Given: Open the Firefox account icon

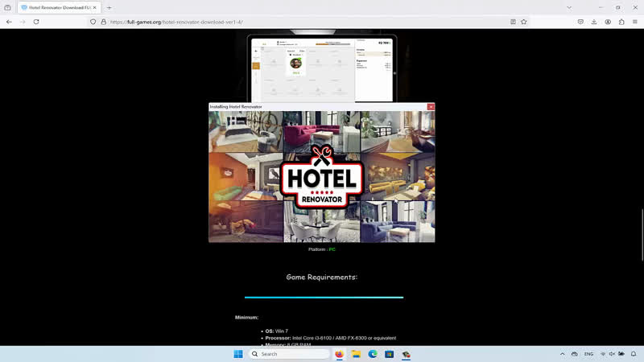Looking at the screenshot, I should coord(608,22).
